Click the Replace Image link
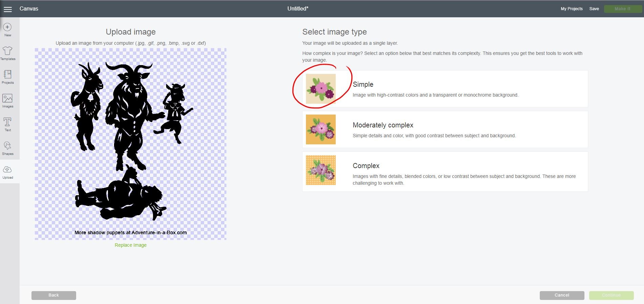Viewport: 644px width, 304px height. (131, 245)
